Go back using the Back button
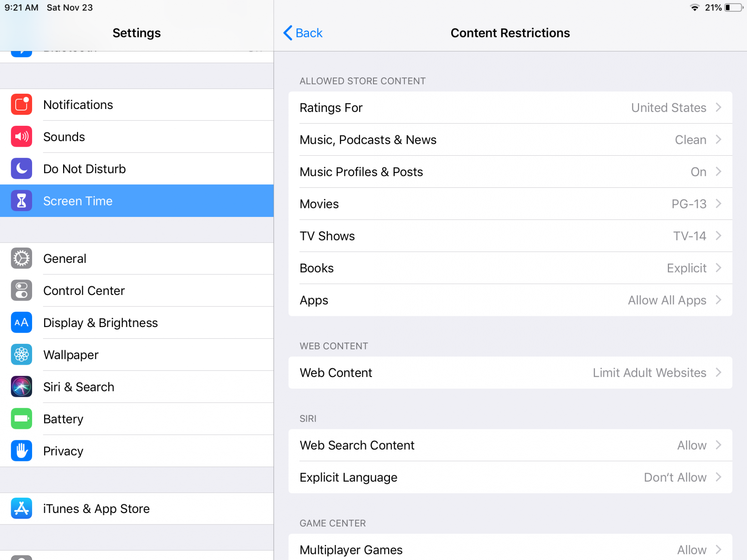 [x=303, y=33]
